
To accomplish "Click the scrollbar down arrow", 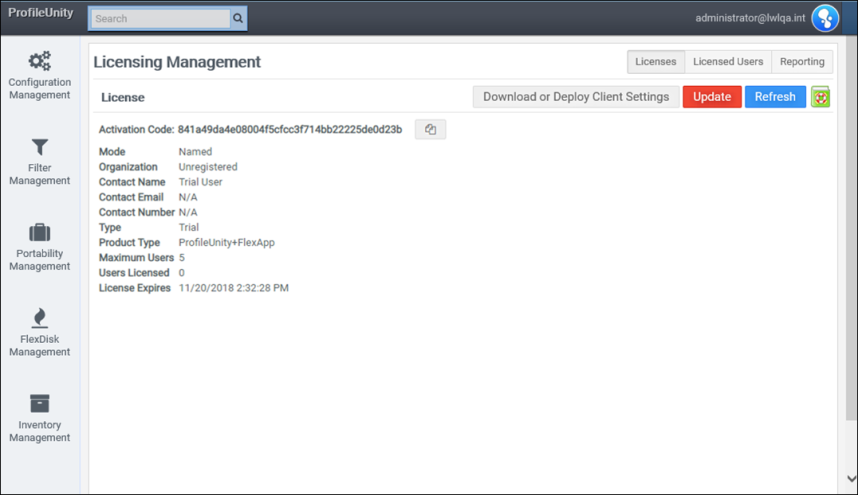I will point(850,479).
